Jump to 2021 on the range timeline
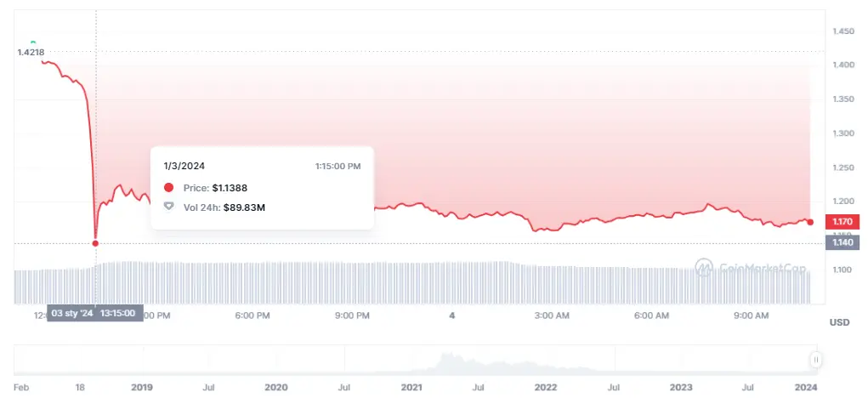This screenshot has height=409, width=868. point(411,387)
